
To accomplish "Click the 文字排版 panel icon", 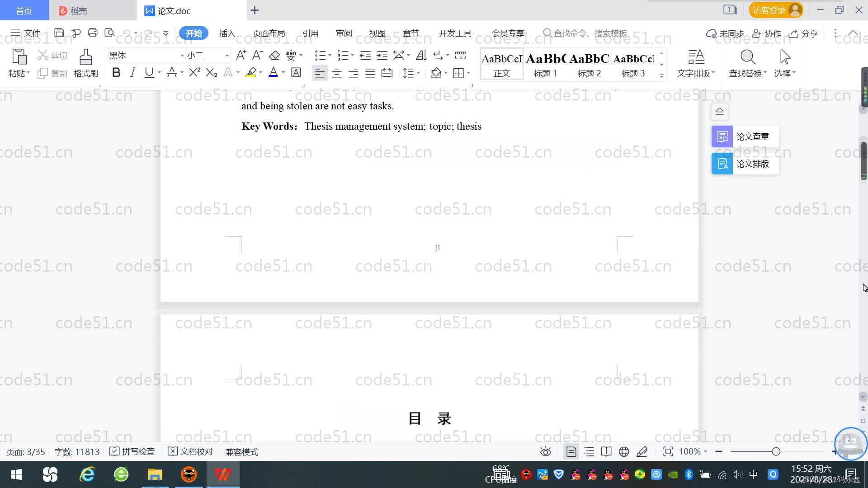I will pyautogui.click(x=695, y=63).
